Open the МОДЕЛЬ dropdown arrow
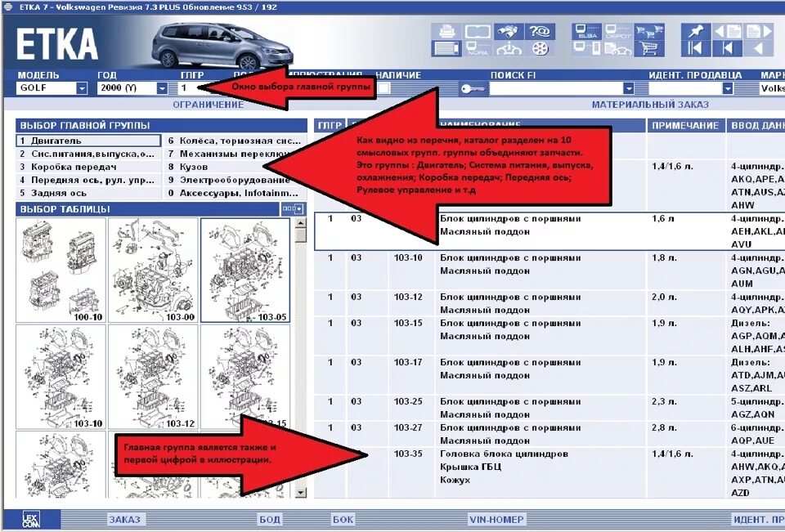 (x=82, y=88)
